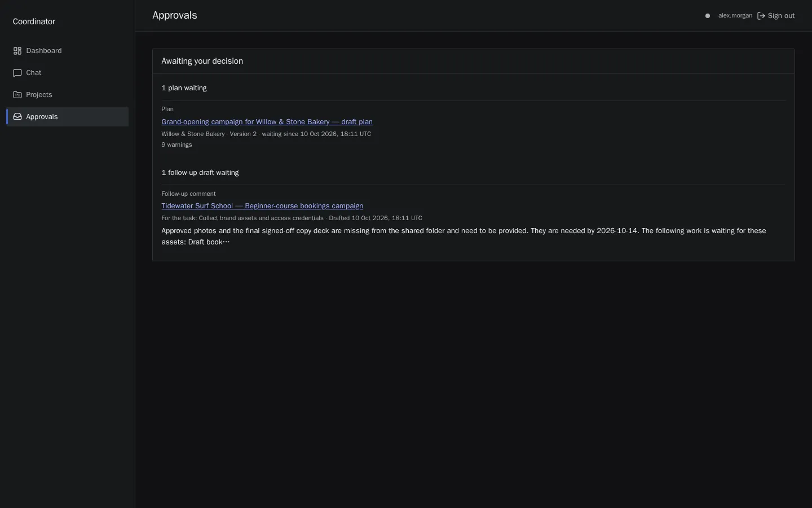Navigate to Projects in the sidebar
Screen dimensions: 812x508
[x=68, y=95]
